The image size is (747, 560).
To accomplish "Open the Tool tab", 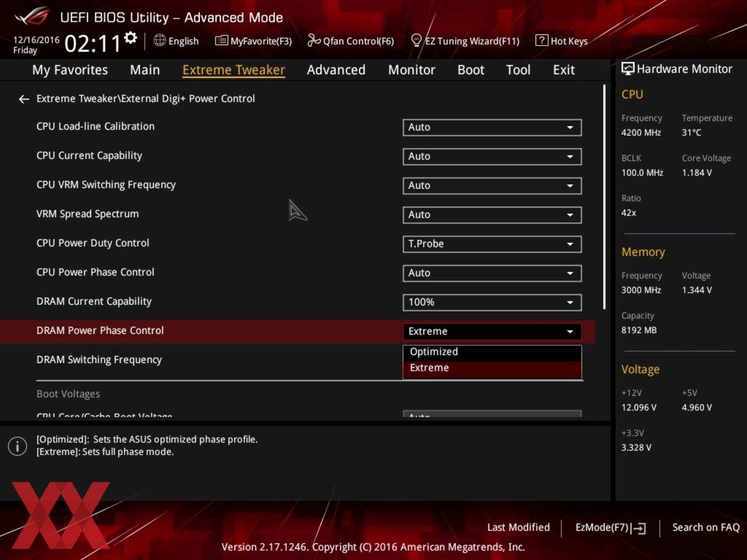I will [518, 70].
